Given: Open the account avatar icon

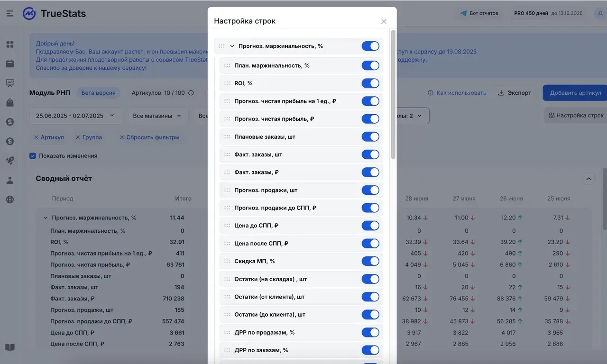Looking at the screenshot, I should [x=600, y=13].
